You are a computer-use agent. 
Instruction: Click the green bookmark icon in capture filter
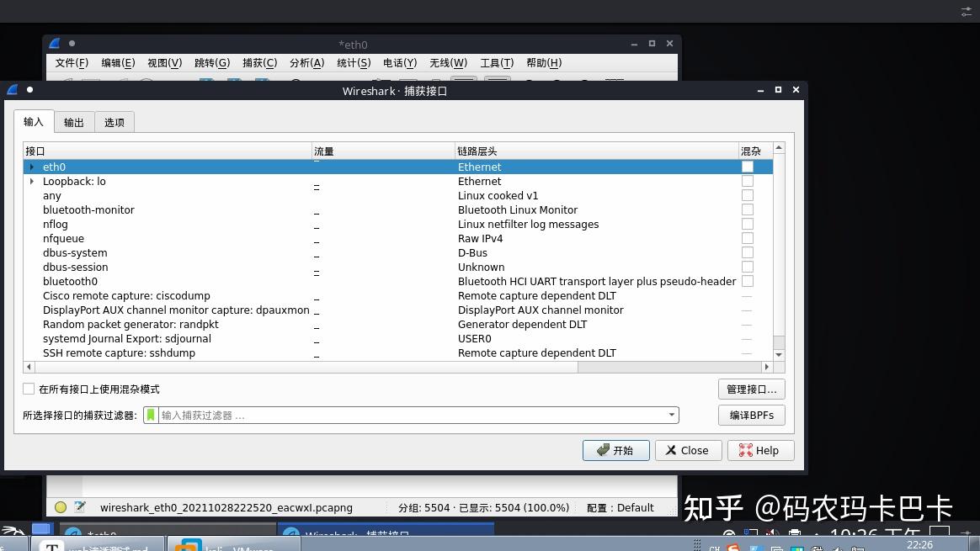[x=151, y=415]
